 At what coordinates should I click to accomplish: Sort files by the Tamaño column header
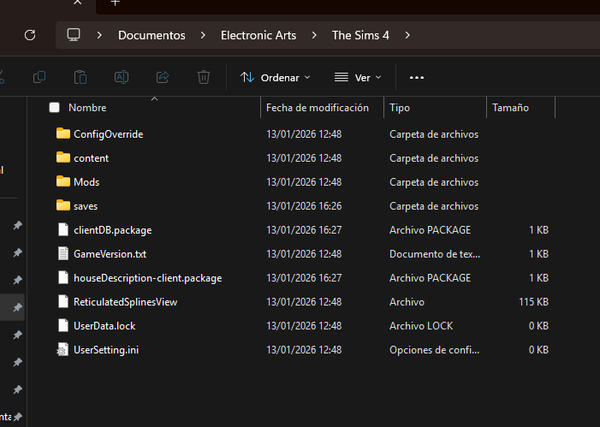click(x=510, y=108)
